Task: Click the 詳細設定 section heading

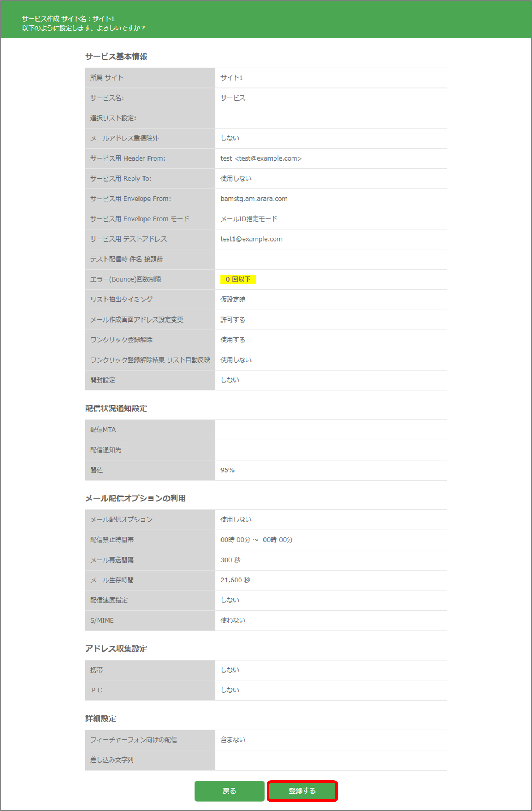Action: coord(100,718)
